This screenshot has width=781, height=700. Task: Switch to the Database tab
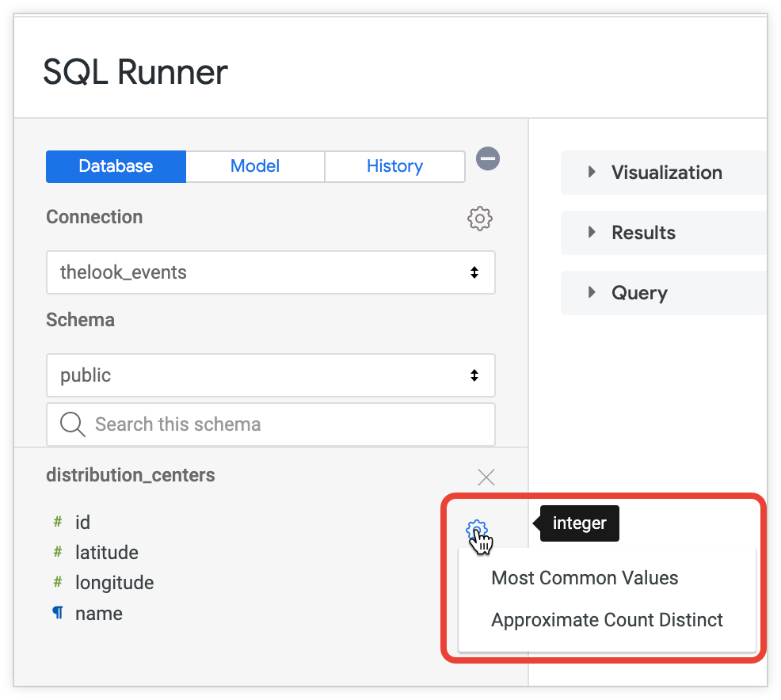pyautogui.click(x=116, y=166)
